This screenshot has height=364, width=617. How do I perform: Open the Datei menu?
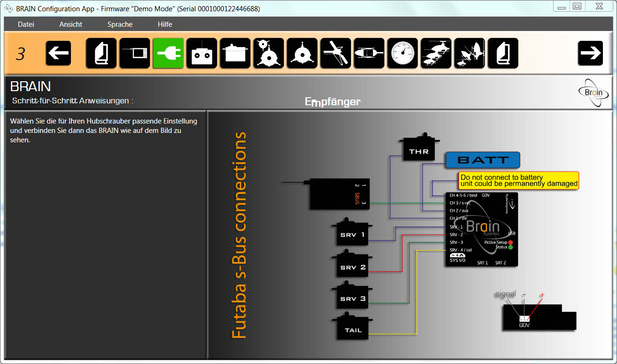click(x=26, y=24)
